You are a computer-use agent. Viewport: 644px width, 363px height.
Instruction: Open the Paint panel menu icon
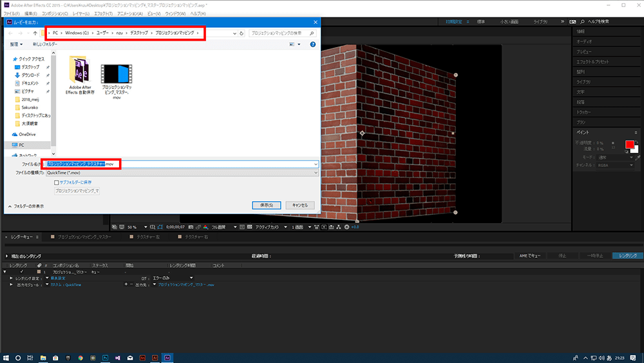point(636,132)
